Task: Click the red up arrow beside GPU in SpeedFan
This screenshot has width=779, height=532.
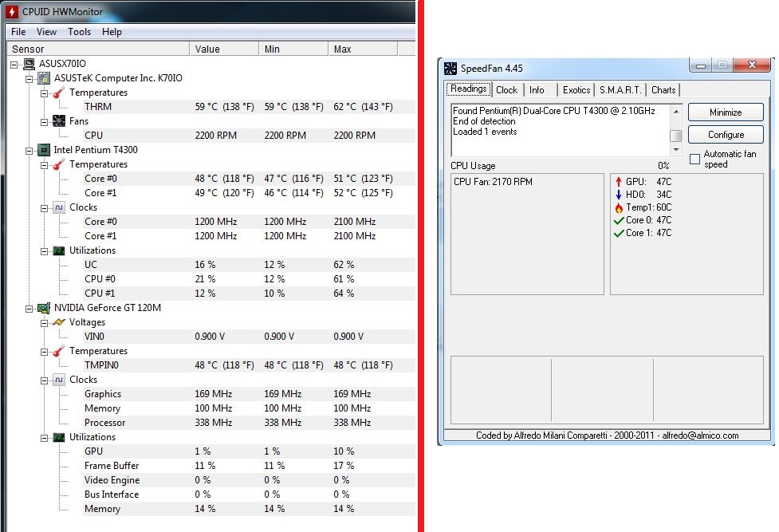Action: tap(619, 182)
